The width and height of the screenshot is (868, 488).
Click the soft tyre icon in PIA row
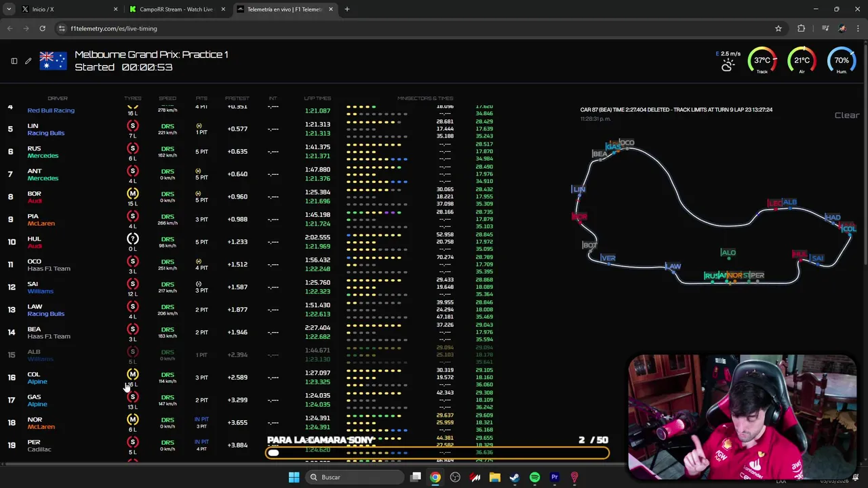point(133,216)
